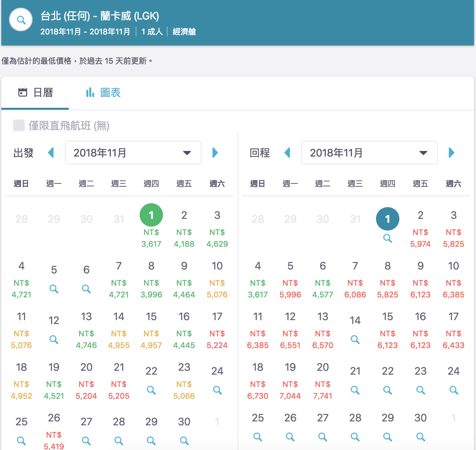This screenshot has width=476, height=450.
Task: Switch to the 圖表 tab
Action: [x=103, y=93]
